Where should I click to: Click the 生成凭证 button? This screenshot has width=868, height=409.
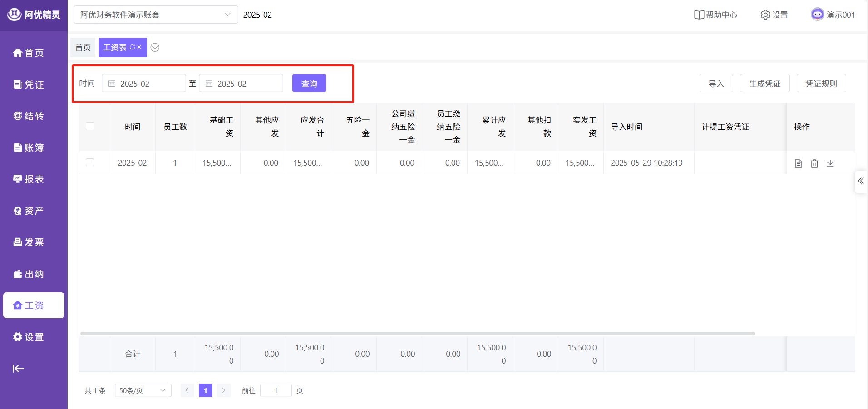(x=764, y=84)
